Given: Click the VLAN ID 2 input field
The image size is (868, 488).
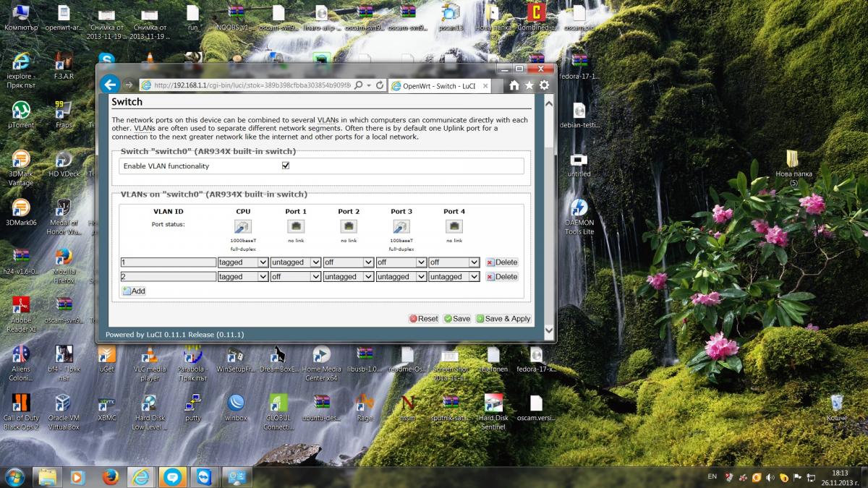Looking at the screenshot, I should (x=169, y=277).
